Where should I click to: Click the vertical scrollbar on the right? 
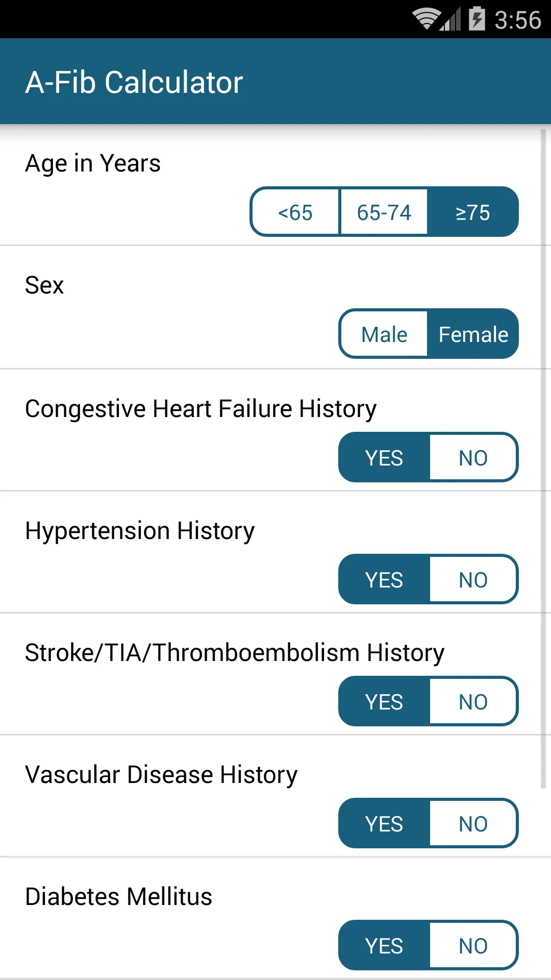pos(543,458)
